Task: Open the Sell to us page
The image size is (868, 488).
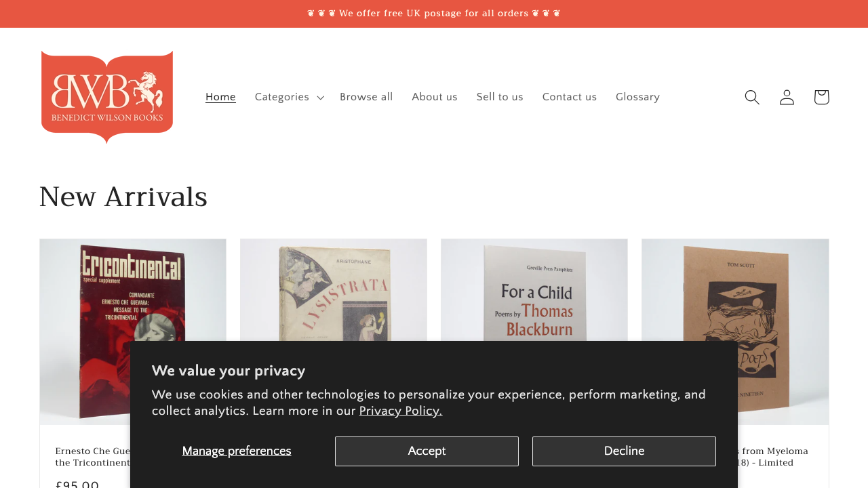Action: click(500, 97)
